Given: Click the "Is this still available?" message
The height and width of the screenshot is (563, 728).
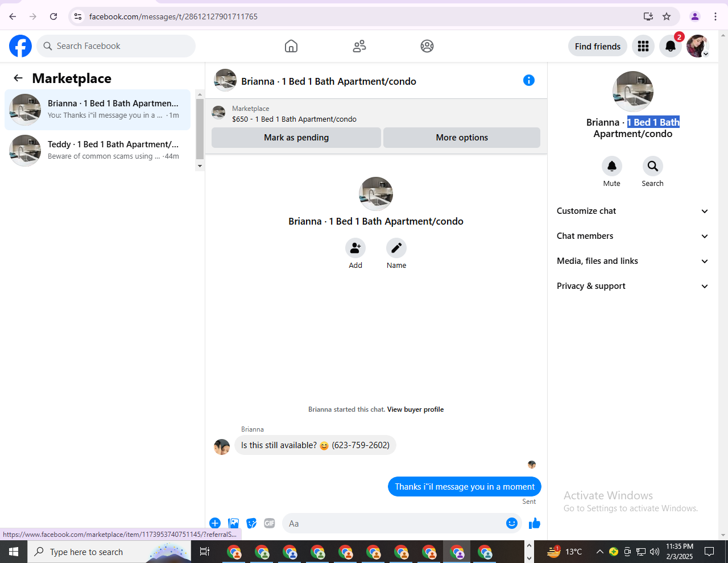Looking at the screenshot, I should 315,445.
